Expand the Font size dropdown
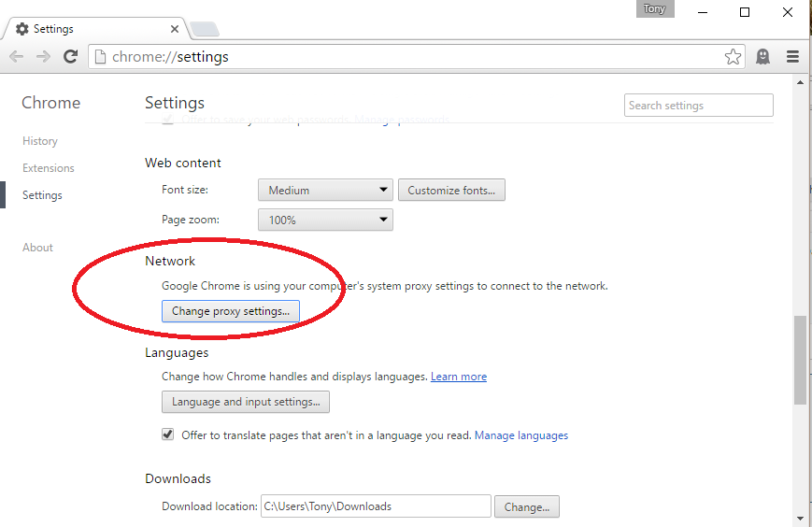The width and height of the screenshot is (812, 527). [325, 191]
